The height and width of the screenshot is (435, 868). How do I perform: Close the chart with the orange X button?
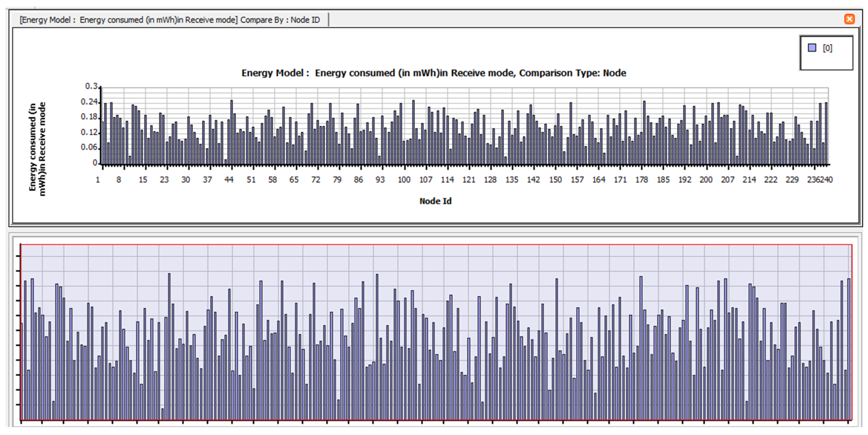849,19
